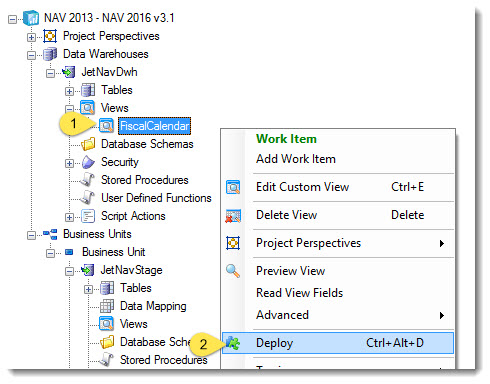Screen dimensions: 490x384
Task: Select the Data Warehouses label
Action: click(106, 54)
